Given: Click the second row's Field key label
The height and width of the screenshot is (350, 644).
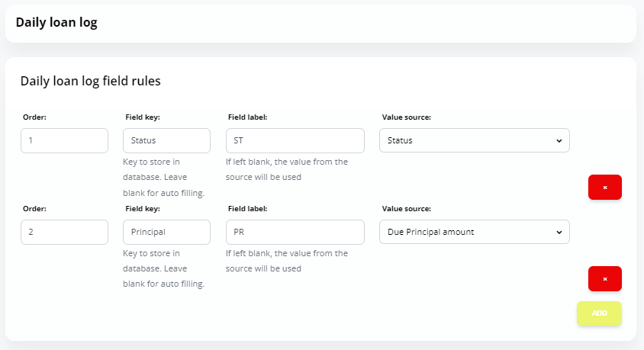Looking at the screenshot, I should click(x=143, y=209).
